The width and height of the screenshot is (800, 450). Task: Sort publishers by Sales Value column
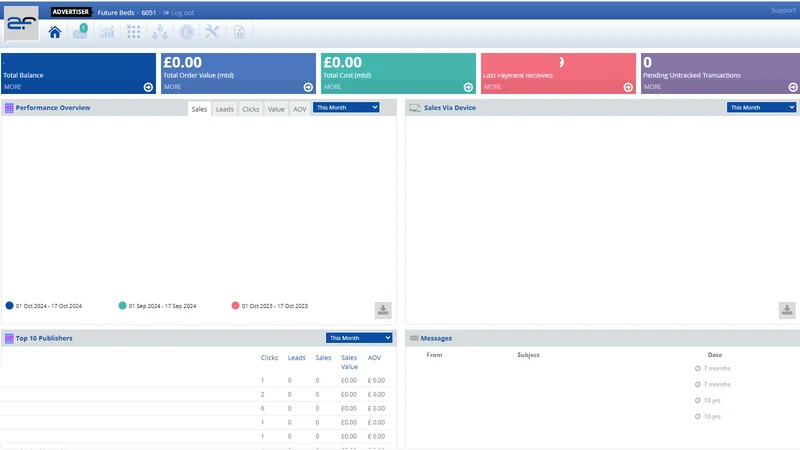pyautogui.click(x=349, y=362)
